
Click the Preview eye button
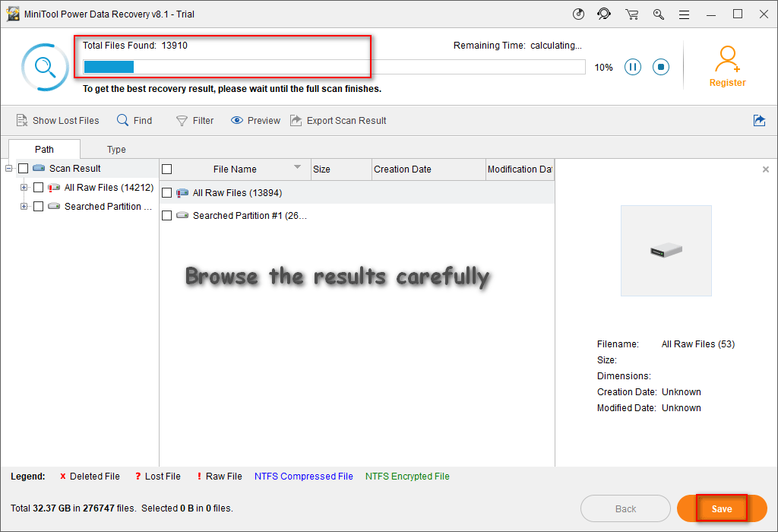click(x=255, y=121)
